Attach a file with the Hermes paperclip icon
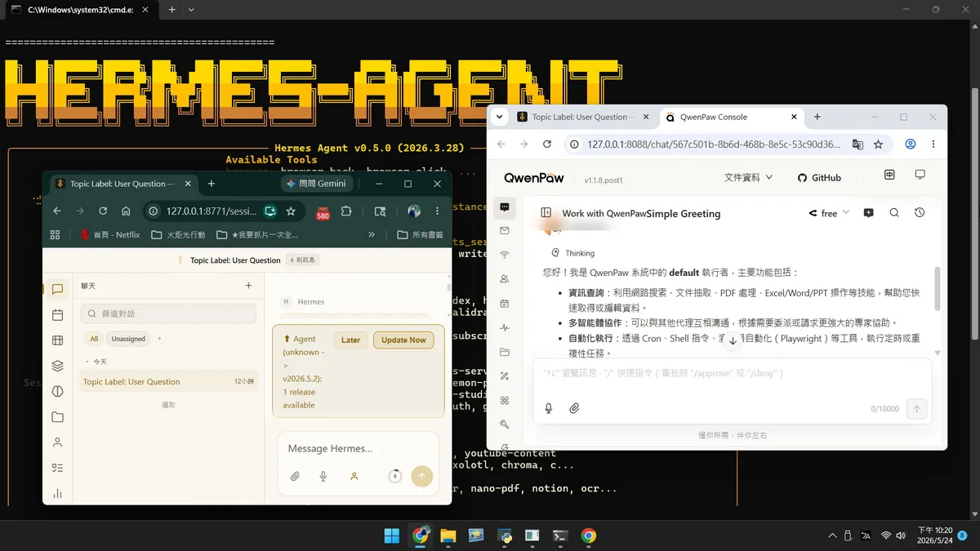 (295, 476)
